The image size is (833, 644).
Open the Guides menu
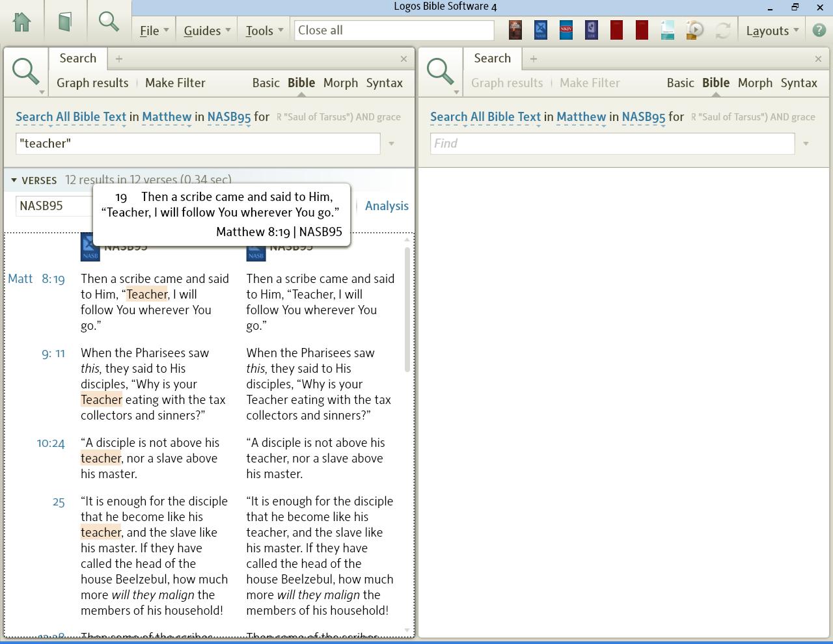(x=206, y=31)
